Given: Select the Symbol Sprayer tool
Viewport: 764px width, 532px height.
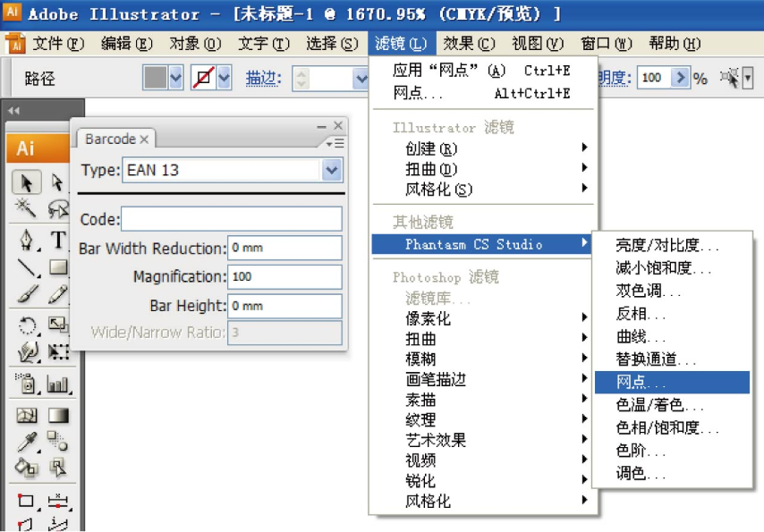Looking at the screenshot, I should coord(26,384).
